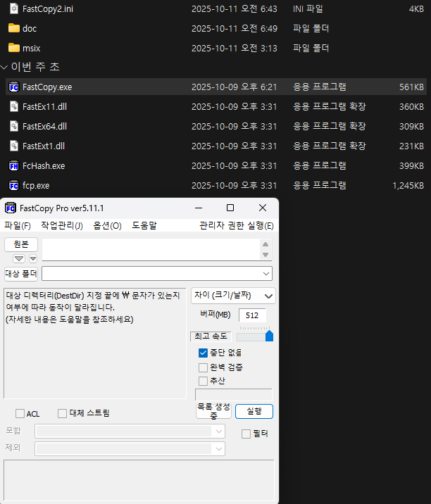Select fcp.exe file name in Explorer
Image resolution: width=431 pixels, height=504 pixels.
coord(36,185)
